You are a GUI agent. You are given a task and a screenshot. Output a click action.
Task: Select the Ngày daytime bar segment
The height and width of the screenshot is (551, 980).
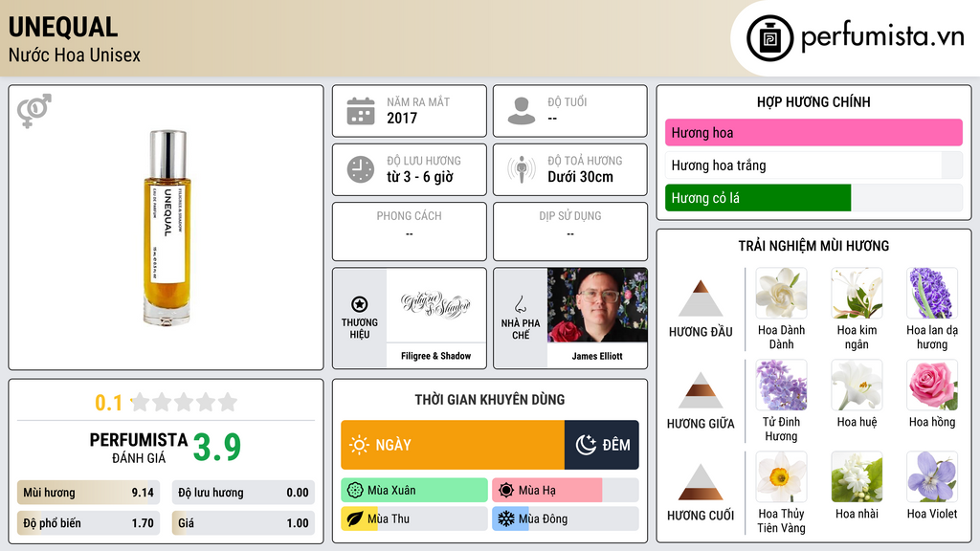pos(453,445)
